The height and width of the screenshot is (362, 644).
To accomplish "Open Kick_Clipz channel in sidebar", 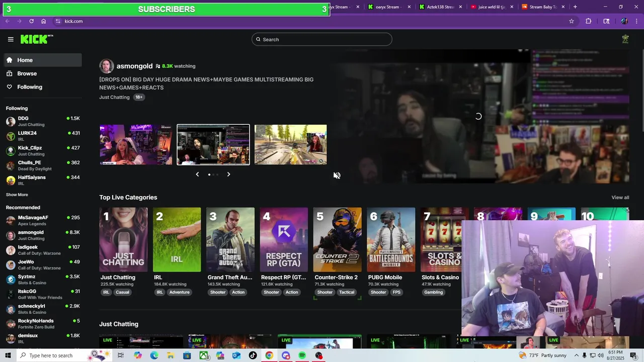I will [43, 151].
